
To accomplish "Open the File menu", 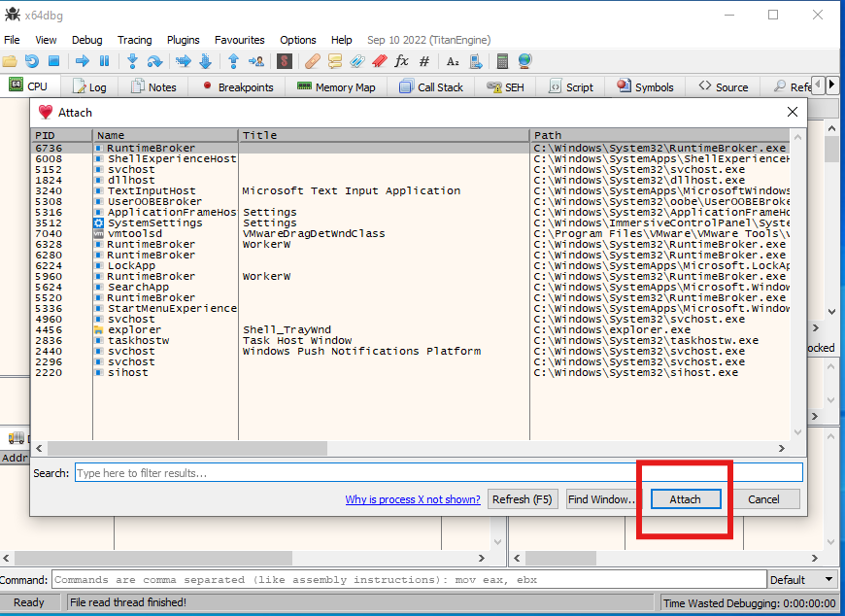I will (12, 40).
